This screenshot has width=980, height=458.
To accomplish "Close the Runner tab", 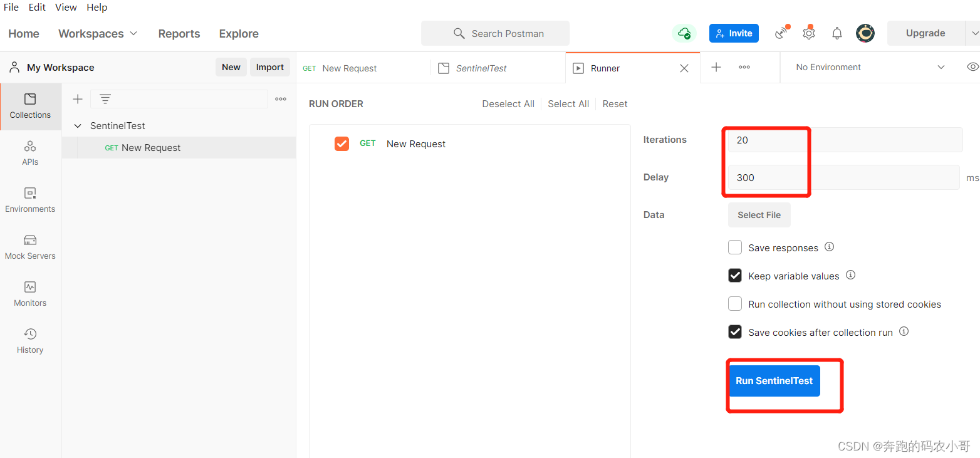I will tap(684, 68).
